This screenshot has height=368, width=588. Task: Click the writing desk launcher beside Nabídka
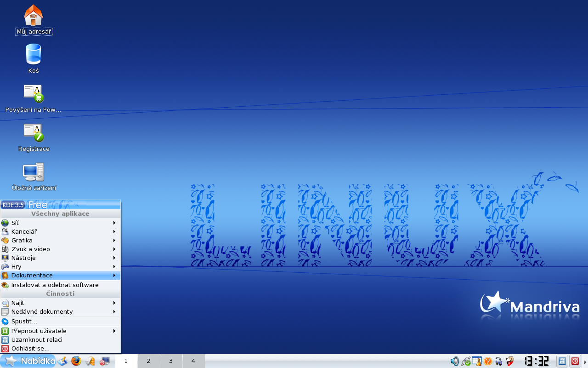[62, 361]
